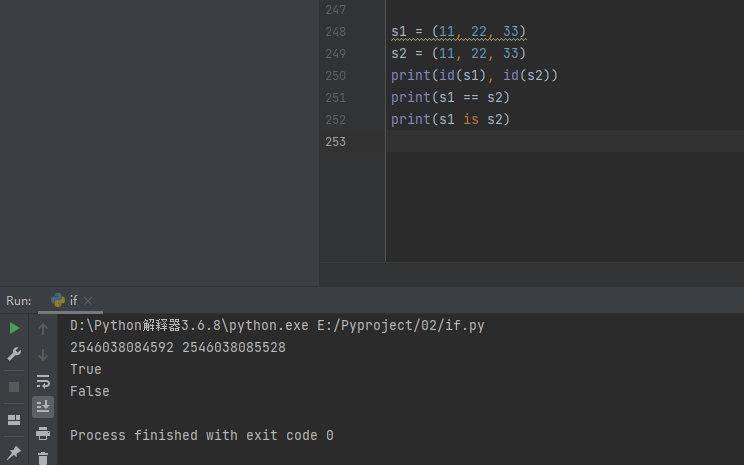Toggle scroll to end of output
Viewport: 744px width, 465px height.
pyautogui.click(x=43, y=406)
